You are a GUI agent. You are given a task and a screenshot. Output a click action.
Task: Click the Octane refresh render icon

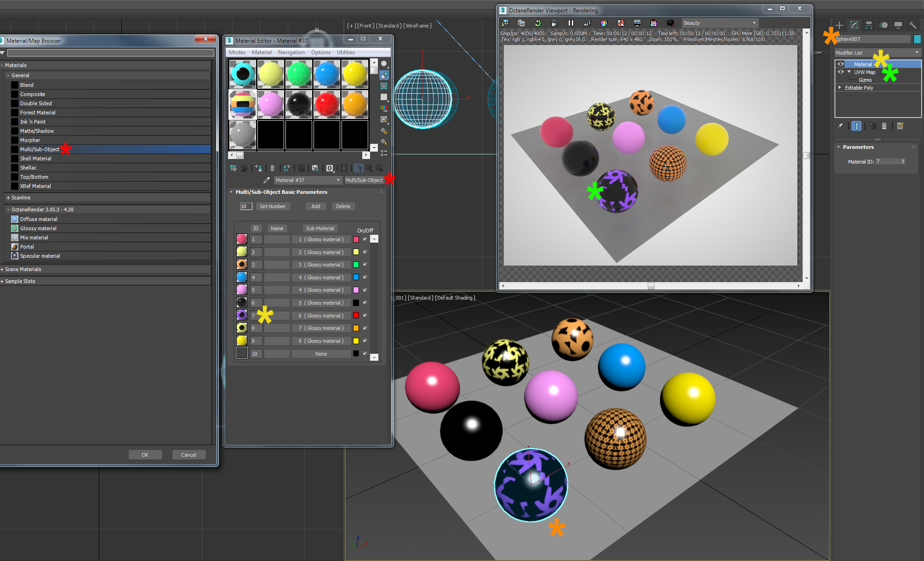(537, 23)
